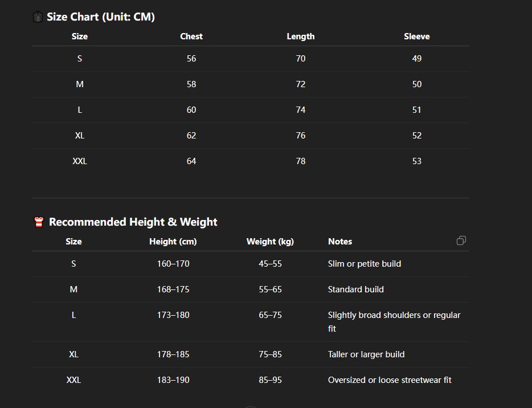Click the chest value 56
The image size is (532, 408).
click(x=191, y=59)
